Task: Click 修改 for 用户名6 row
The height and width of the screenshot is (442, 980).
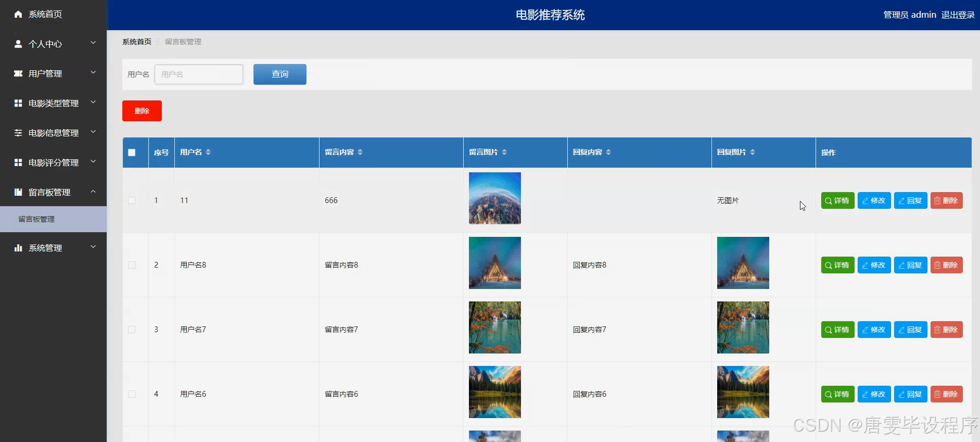Action: pyautogui.click(x=874, y=394)
